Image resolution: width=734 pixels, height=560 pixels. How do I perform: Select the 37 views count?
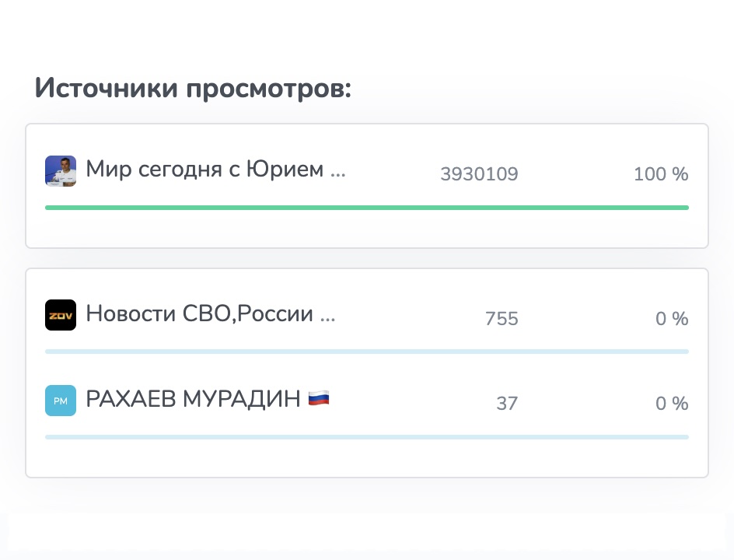[x=507, y=403]
